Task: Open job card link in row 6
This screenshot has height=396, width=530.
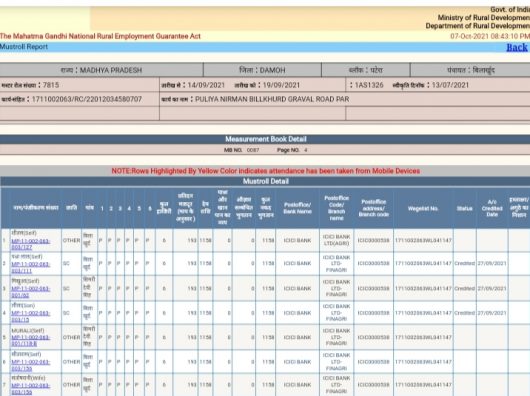Action: click(x=31, y=365)
